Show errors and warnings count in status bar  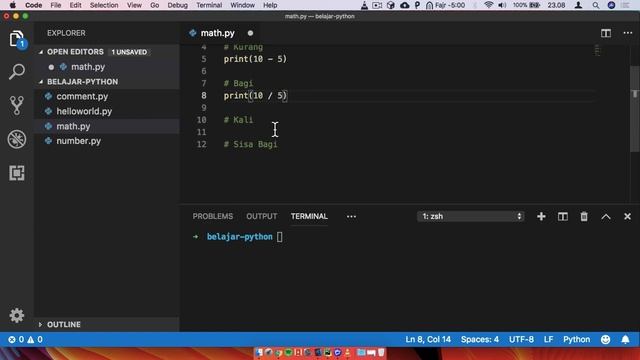(x=26, y=340)
